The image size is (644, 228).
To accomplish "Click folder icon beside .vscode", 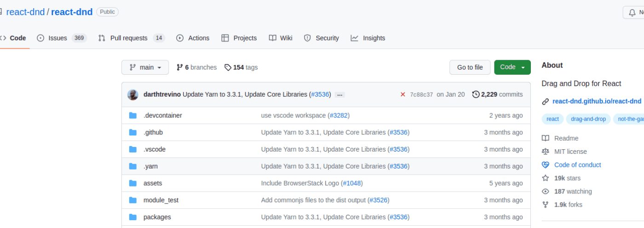I will 133,149.
